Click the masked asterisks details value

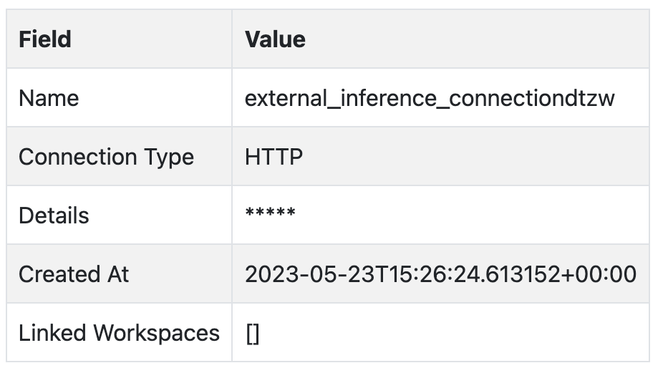pos(270,212)
